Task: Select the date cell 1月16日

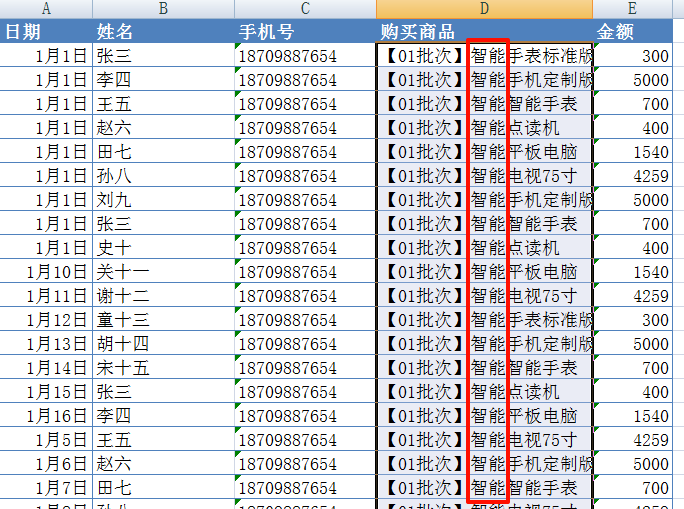Action: [x=46, y=415]
